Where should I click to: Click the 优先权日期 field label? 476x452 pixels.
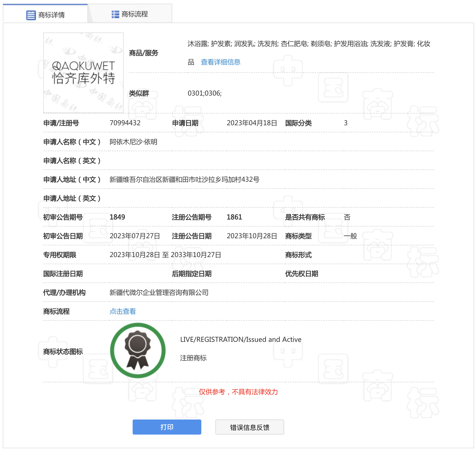[301, 274]
